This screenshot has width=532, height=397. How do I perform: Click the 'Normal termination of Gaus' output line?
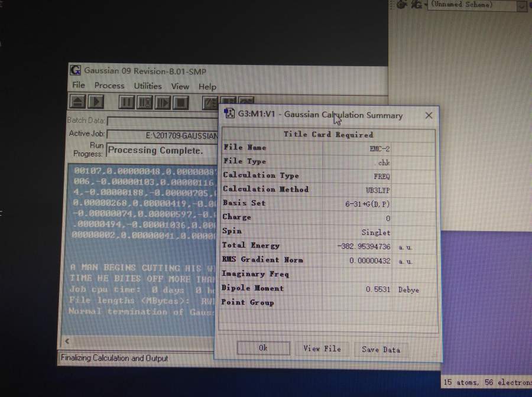(x=141, y=311)
